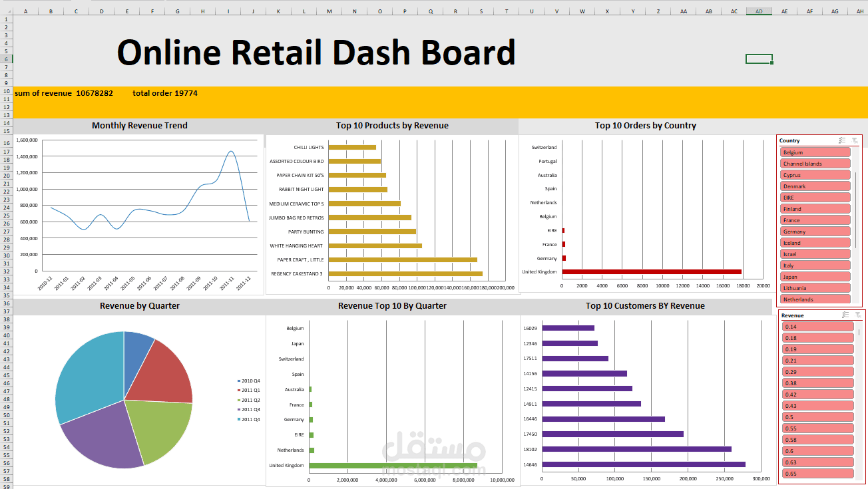Image resolution: width=868 pixels, height=489 pixels.
Task: Choose Israel in the Country slicer
Action: tap(815, 254)
